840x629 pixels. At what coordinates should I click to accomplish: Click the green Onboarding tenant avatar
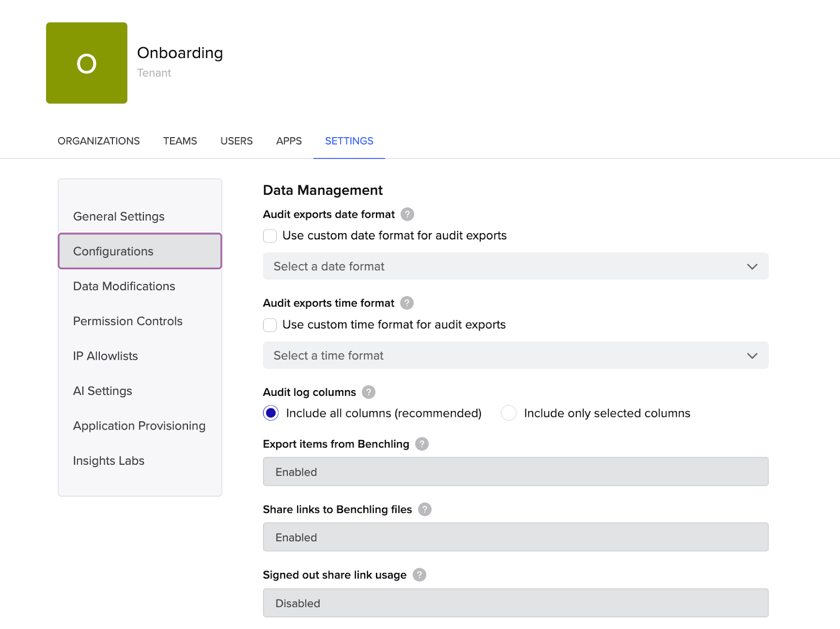click(x=87, y=63)
